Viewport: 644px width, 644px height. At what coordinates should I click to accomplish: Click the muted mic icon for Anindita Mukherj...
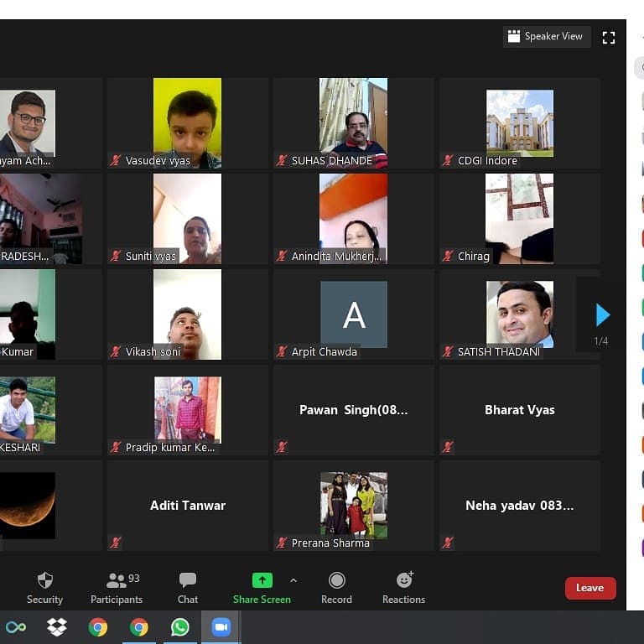pyautogui.click(x=282, y=256)
